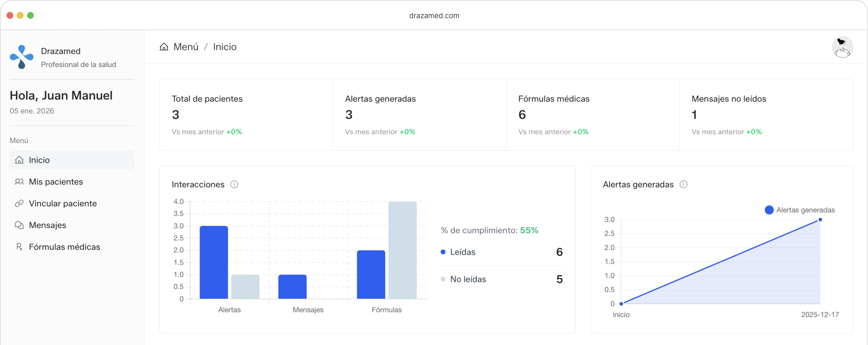868x345 pixels.
Task: Click the 2025-12-17 chart data point
Action: pyautogui.click(x=820, y=220)
